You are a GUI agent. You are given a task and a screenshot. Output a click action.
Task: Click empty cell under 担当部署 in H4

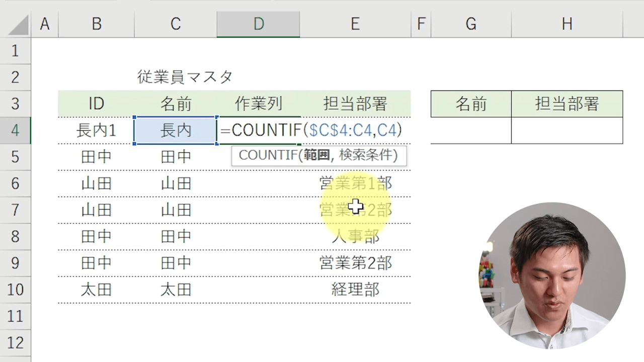tap(567, 131)
